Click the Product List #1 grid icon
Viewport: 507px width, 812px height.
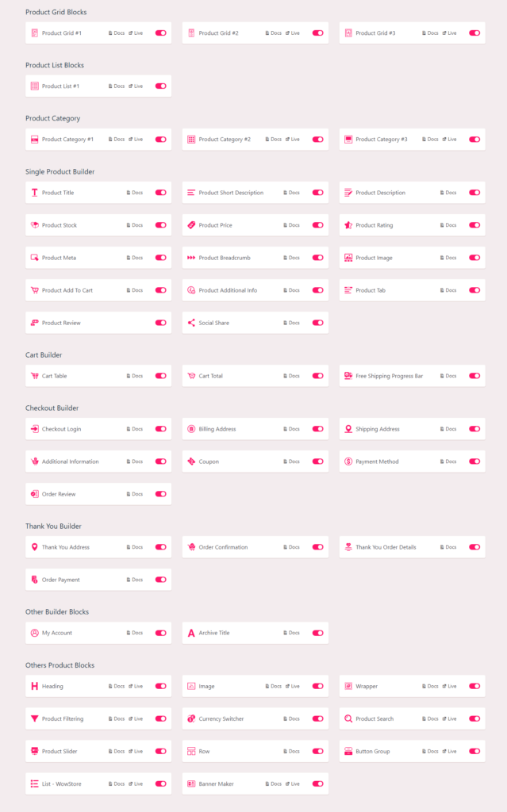click(35, 86)
